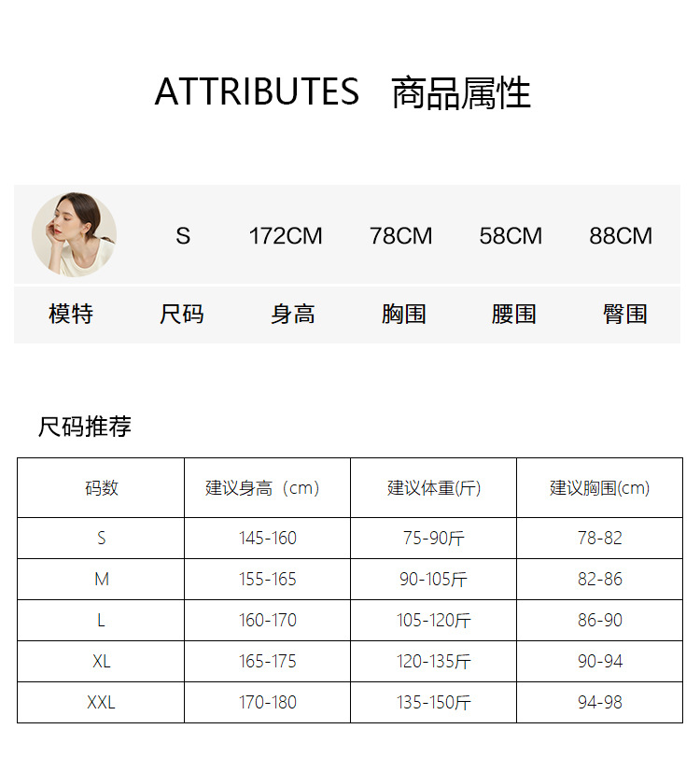Click the 88CM hip measurement

621,236
